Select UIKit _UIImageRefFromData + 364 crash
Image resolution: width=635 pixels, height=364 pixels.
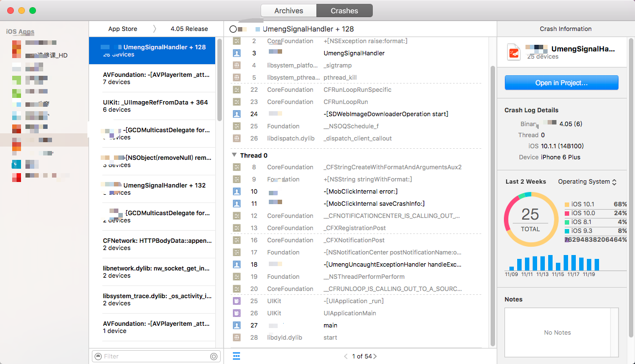(152, 106)
